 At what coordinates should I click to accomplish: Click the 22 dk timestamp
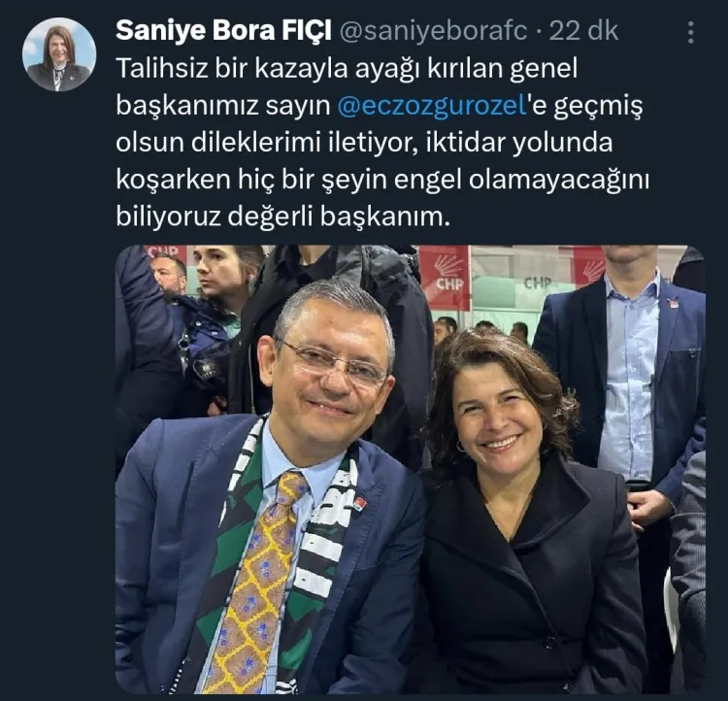(x=583, y=31)
